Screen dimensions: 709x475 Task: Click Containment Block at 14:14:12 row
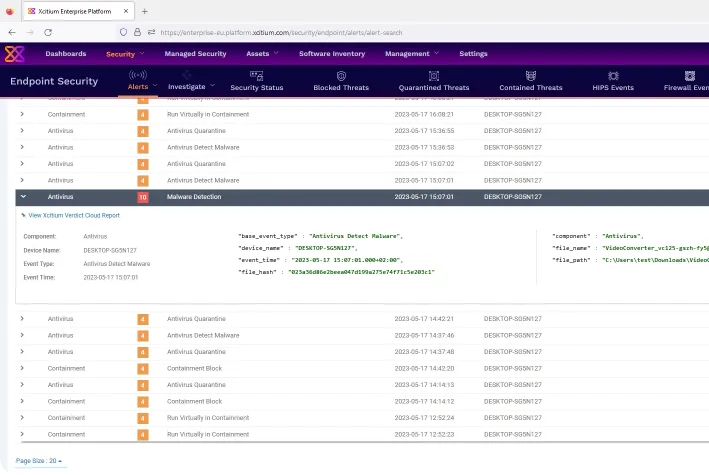[x=194, y=402]
